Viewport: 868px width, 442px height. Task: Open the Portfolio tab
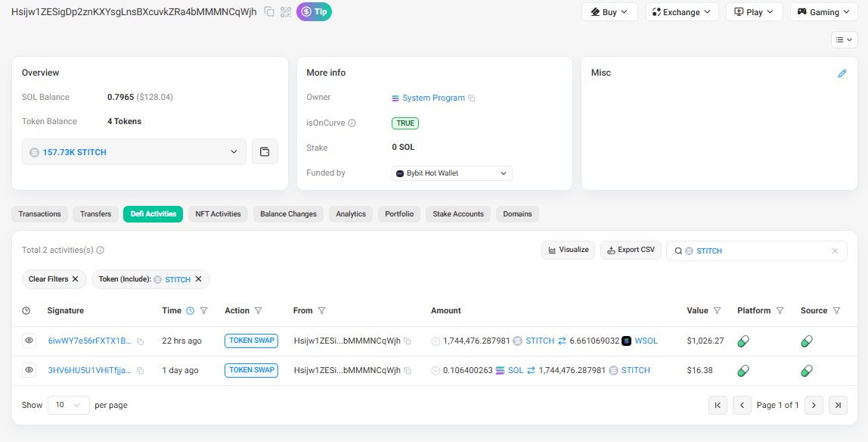click(x=399, y=213)
